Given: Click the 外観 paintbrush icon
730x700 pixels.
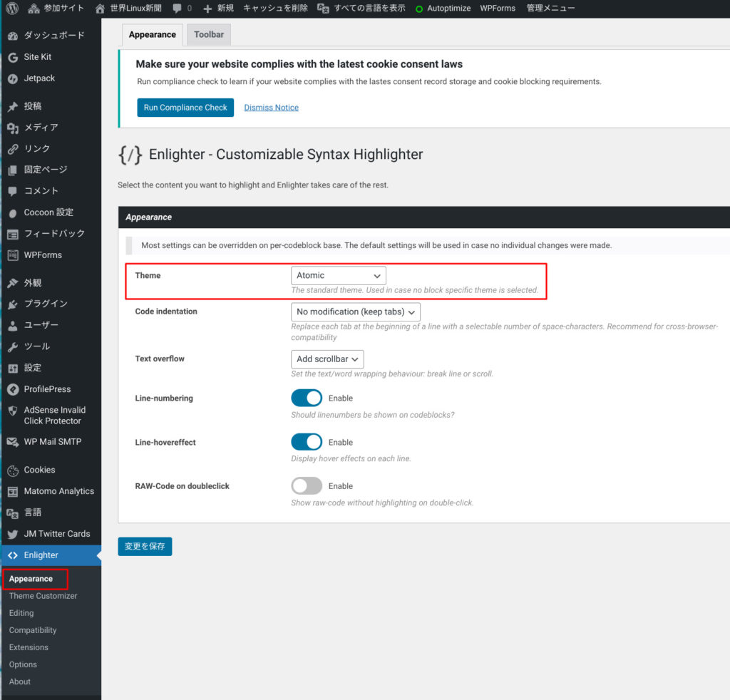Looking at the screenshot, I should tap(13, 283).
